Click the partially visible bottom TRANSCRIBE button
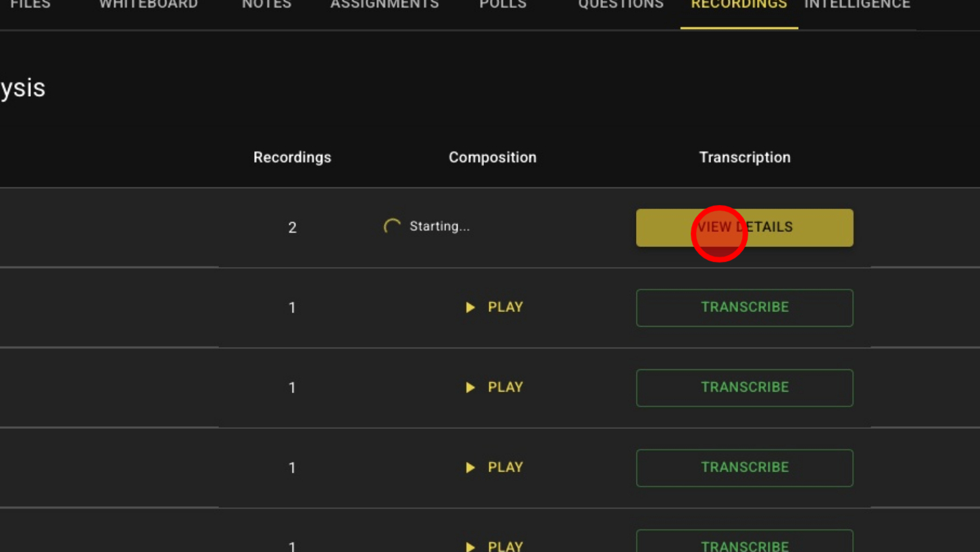Image resolution: width=980 pixels, height=552 pixels. coord(744,544)
